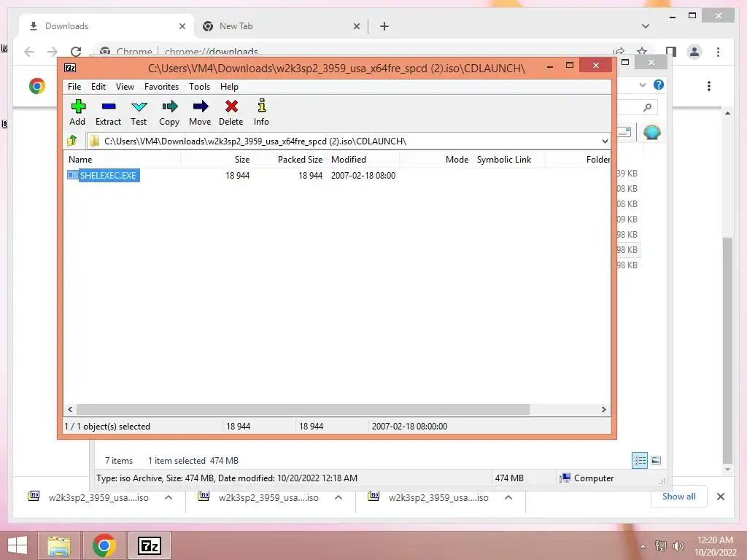Sort by the Name column header

[x=122, y=160]
